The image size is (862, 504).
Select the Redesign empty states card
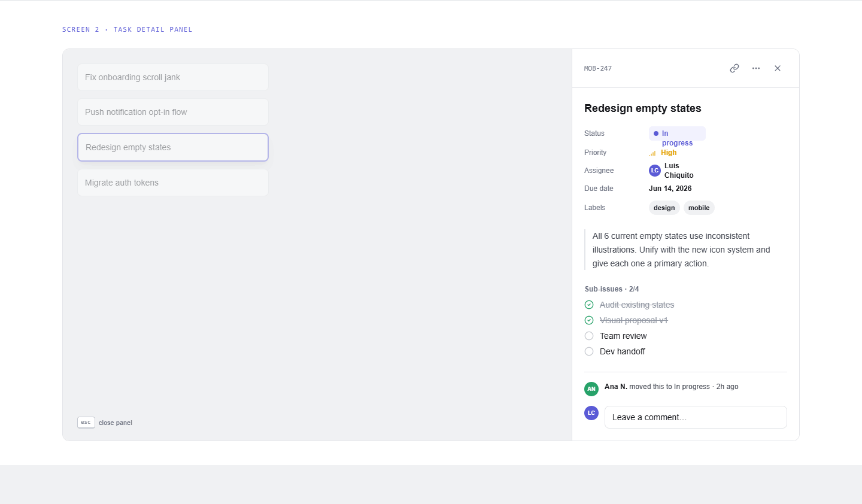click(x=173, y=147)
